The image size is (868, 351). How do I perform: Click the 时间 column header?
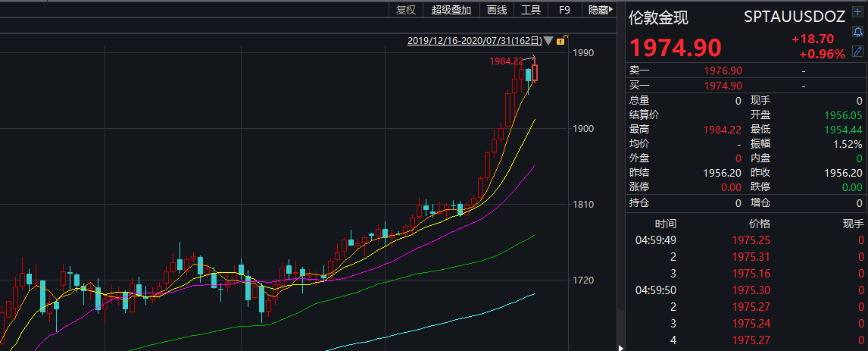666,224
